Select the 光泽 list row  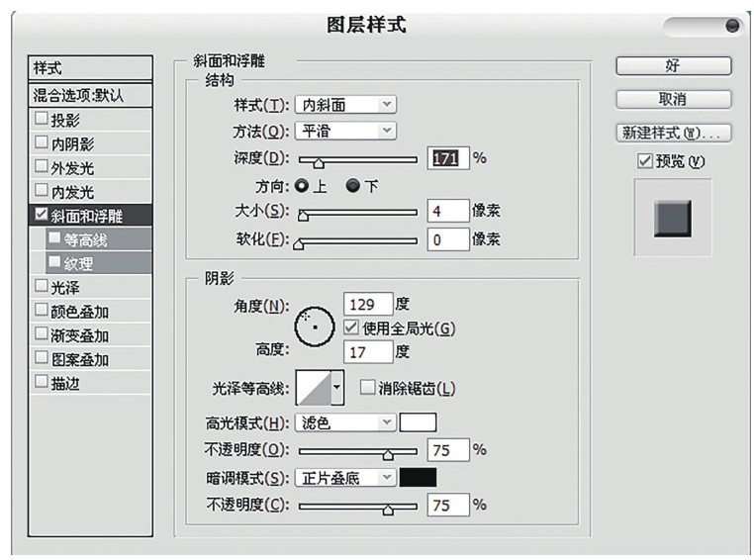pyautogui.click(x=90, y=287)
